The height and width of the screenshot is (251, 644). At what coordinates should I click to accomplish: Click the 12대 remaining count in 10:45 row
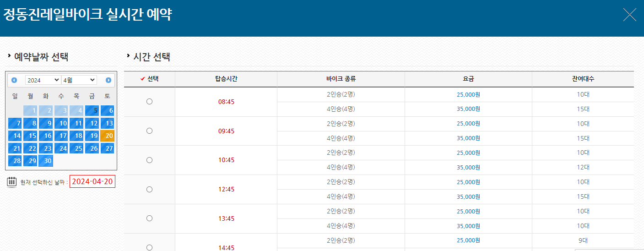click(x=583, y=168)
